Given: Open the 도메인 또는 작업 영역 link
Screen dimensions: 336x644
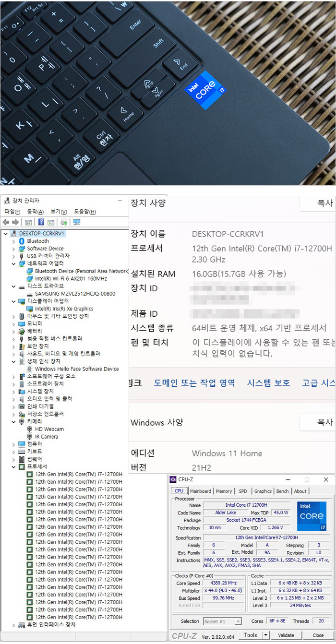Looking at the screenshot, I should 194,382.
